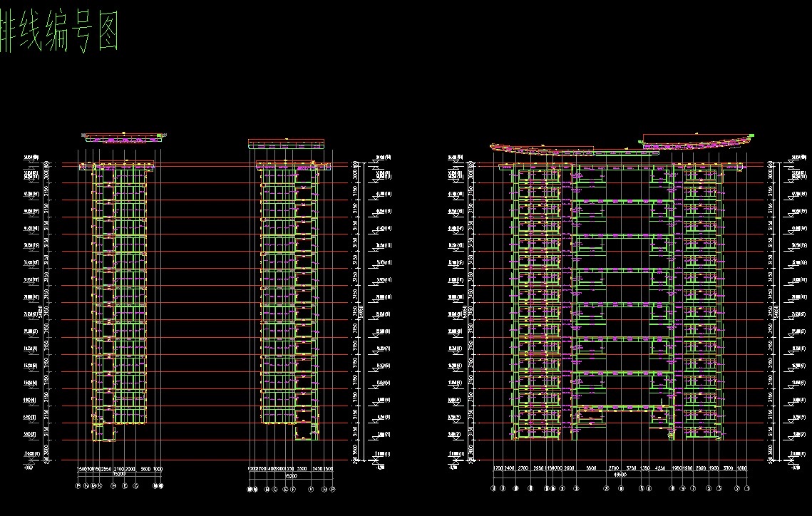812x516 pixels.
Task: Click rightmost axis bubble under the middle elevation
Action: tap(332, 489)
